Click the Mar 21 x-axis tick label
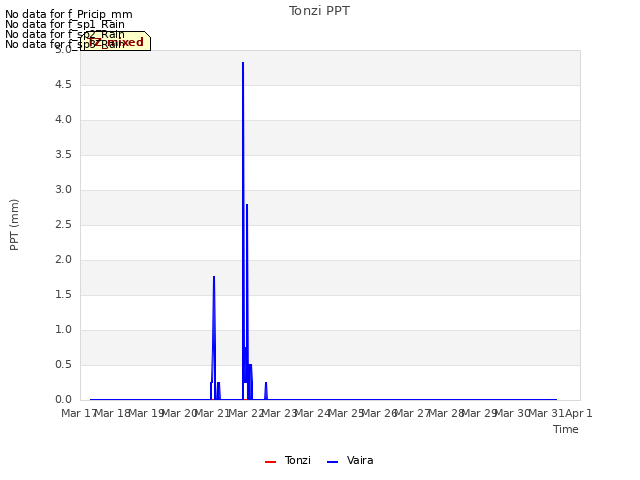This screenshot has width=640, height=480. (212, 413)
